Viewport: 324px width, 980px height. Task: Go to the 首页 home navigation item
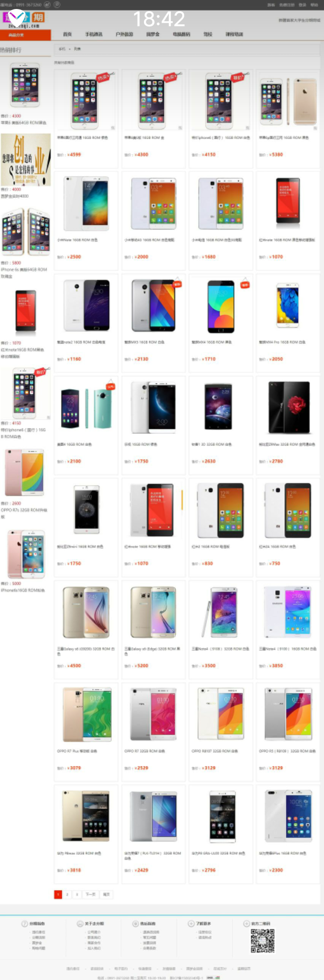[67, 34]
